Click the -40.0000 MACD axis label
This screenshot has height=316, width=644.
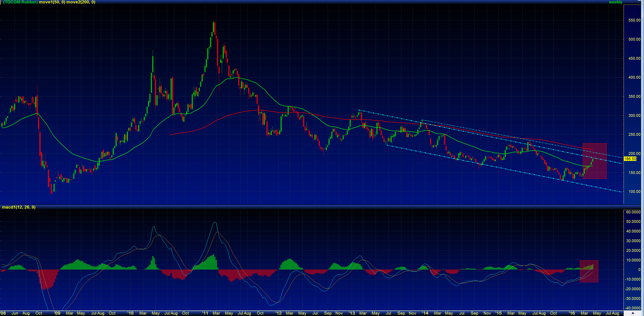point(633,308)
